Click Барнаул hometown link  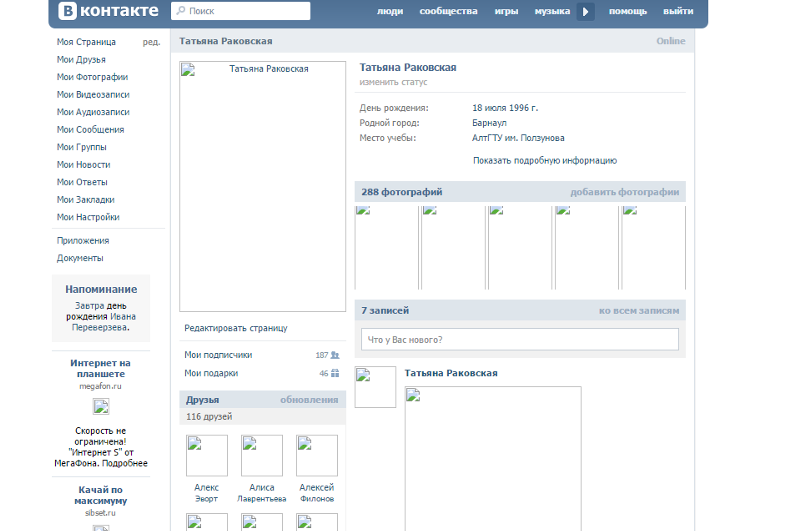(489, 123)
